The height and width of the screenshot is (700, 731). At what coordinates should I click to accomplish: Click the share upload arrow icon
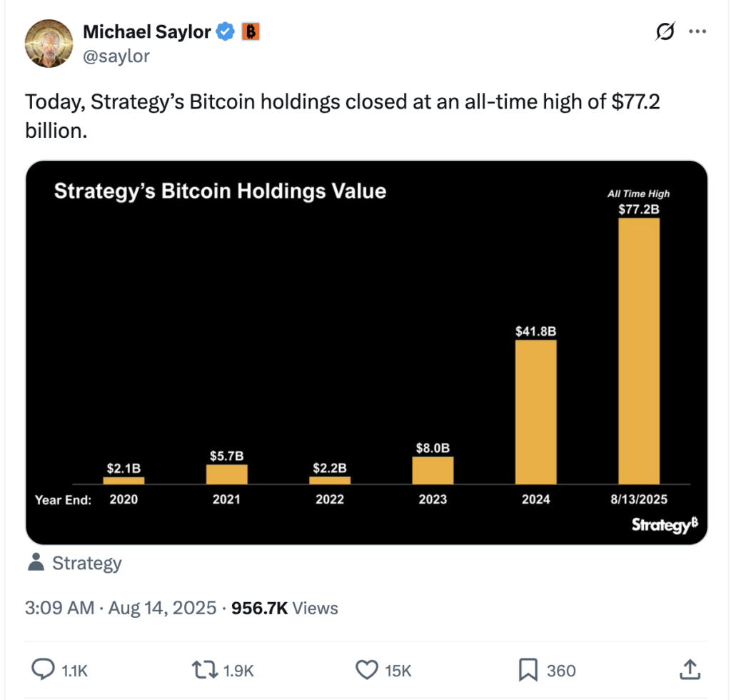pyautogui.click(x=689, y=669)
